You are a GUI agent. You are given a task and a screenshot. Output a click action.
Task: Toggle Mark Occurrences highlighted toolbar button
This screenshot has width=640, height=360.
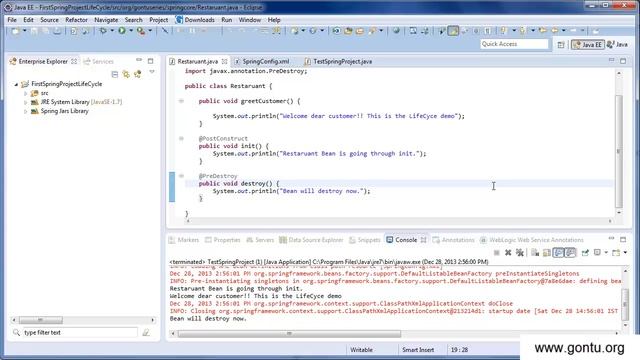coord(453,31)
